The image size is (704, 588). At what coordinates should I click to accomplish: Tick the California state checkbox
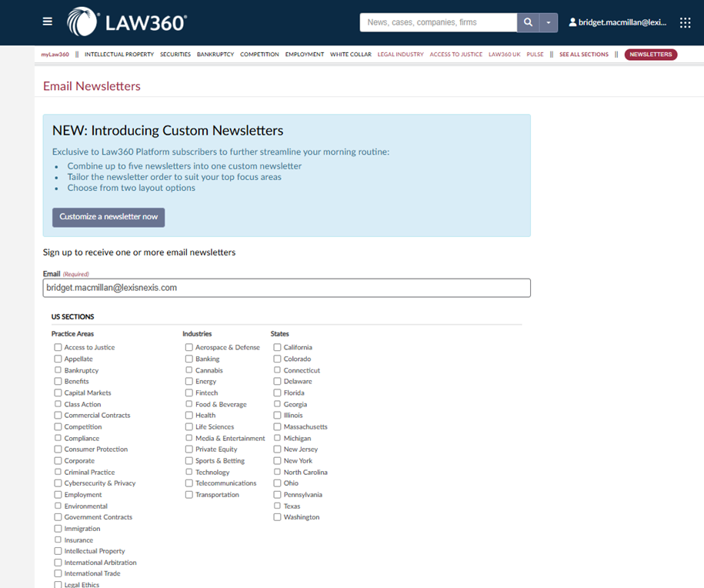coord(278,347)
